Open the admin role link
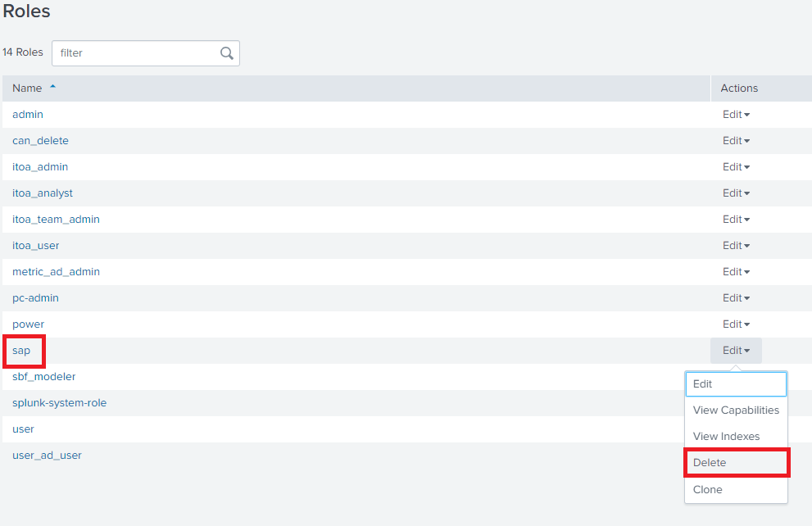 point(28,115)
